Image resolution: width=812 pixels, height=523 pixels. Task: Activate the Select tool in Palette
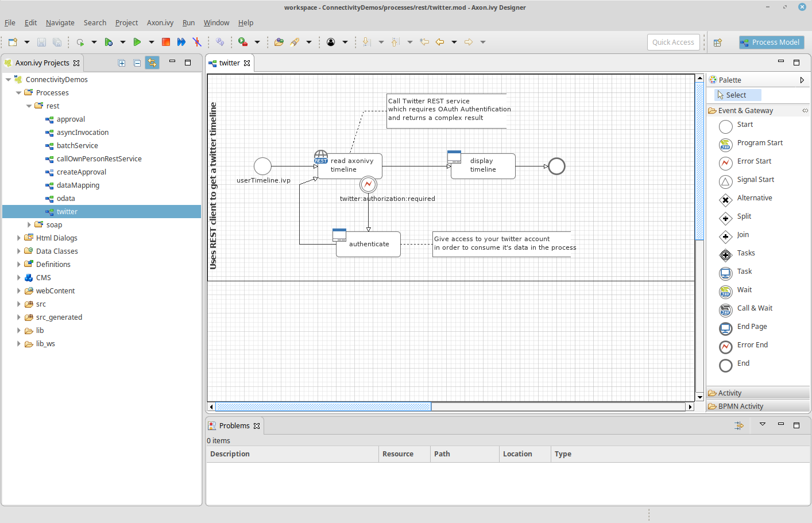[737, 95]
